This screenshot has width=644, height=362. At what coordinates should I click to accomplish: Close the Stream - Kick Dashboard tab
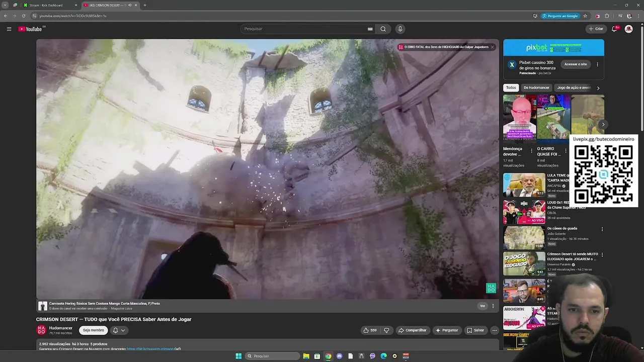pos(76,5)
